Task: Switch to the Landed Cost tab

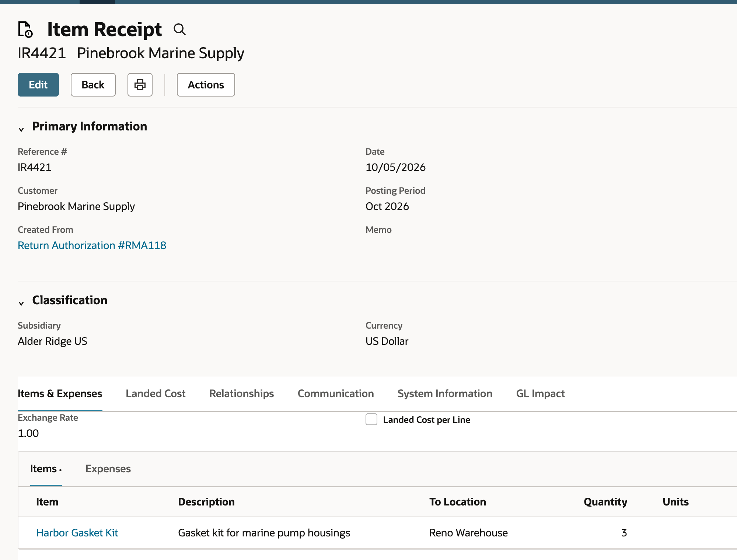Action: 156,393
